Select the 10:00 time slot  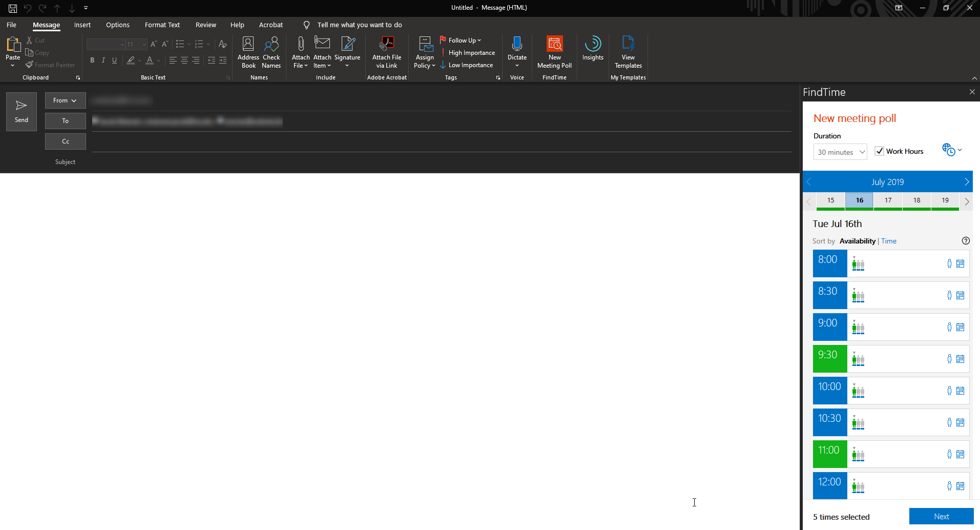pos(830,391)
